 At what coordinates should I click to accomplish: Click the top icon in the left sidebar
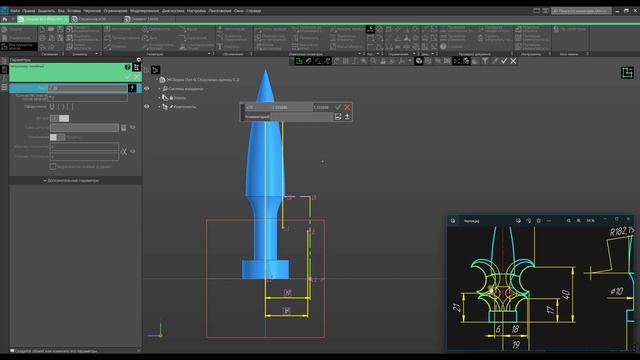click(x=4, y=60)
